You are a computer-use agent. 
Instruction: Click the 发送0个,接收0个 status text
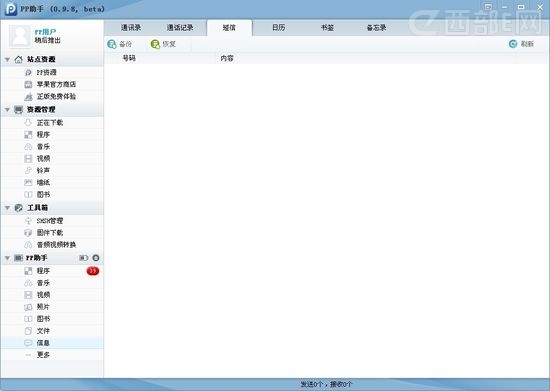(326, 384)
